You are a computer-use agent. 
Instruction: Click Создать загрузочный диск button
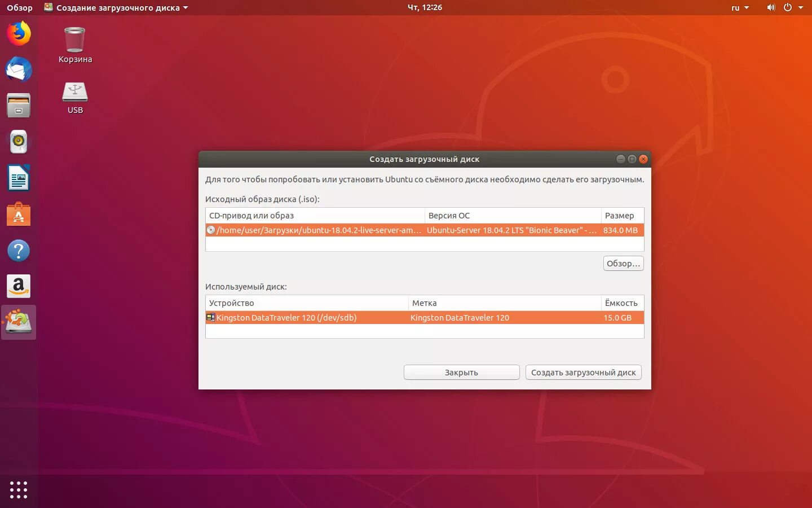click(x=583, y=373)
